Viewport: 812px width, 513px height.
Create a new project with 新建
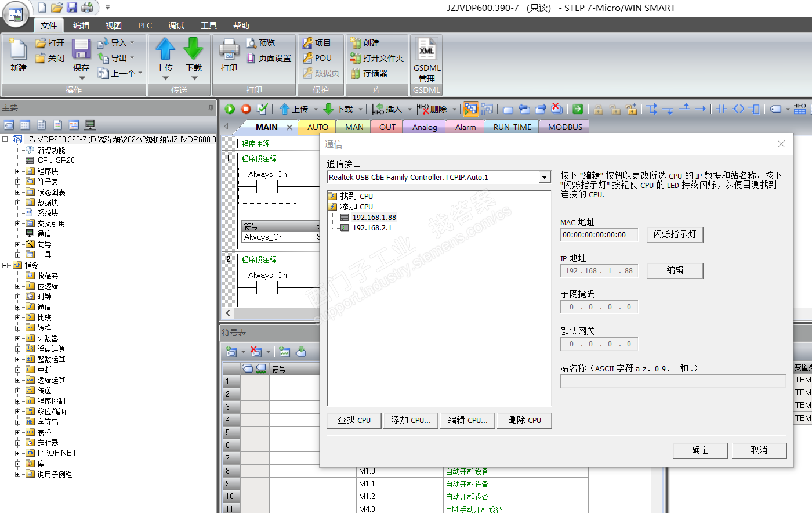pyautogui.click(x=19, y=56)
